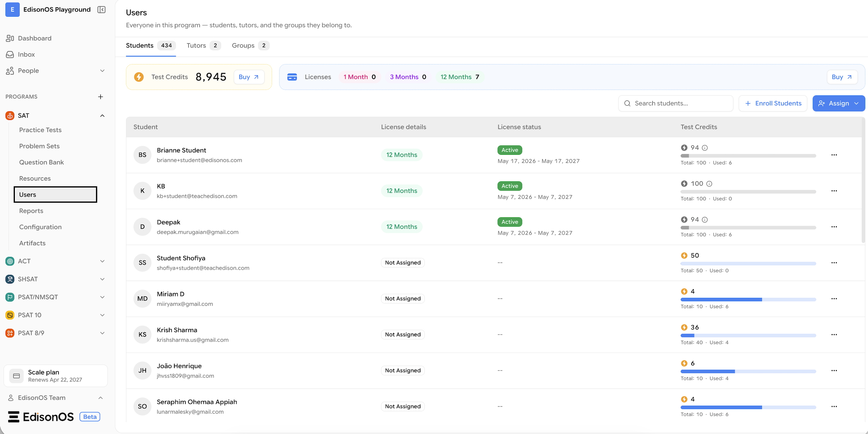Click Krish Sharma's credit usage bar
Screen dimensions: 868x434
tap(748, 336)
